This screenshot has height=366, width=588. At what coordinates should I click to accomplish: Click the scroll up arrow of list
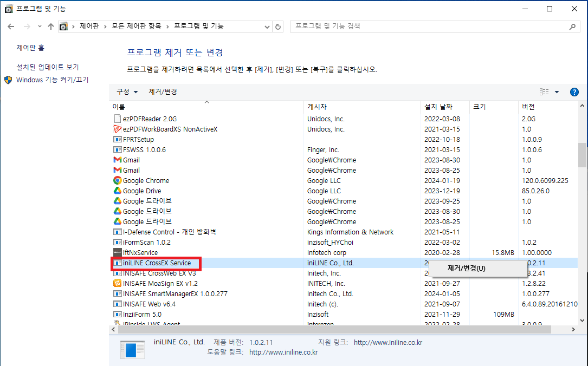pos(582,106)
